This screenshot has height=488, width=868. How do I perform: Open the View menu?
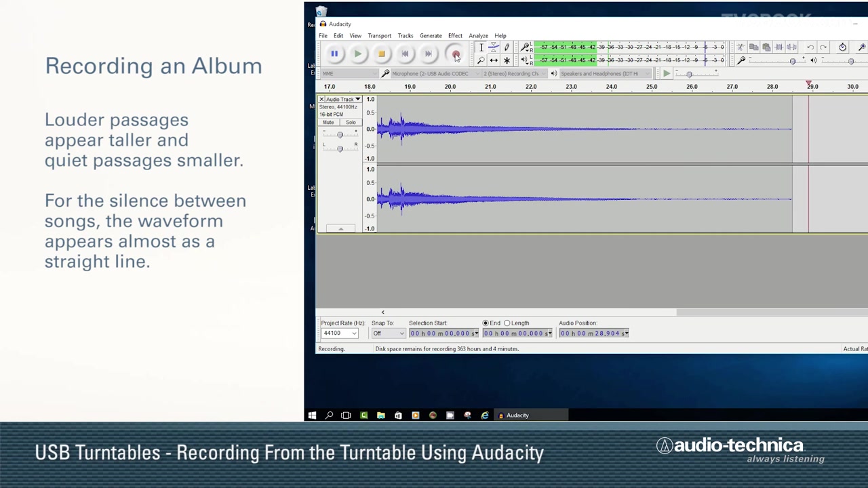[355, 36]
